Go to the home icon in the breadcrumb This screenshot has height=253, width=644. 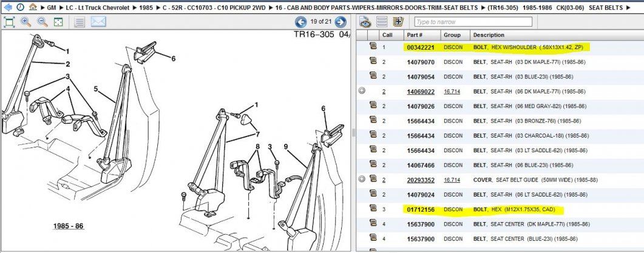pos(33,7)
